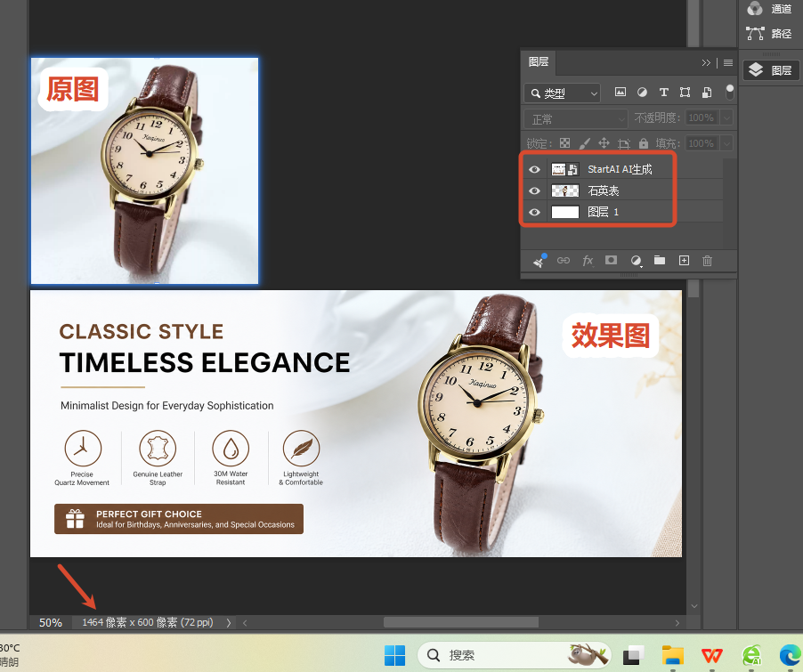Toggle lock position for the layer

click(x=604, y=143)
